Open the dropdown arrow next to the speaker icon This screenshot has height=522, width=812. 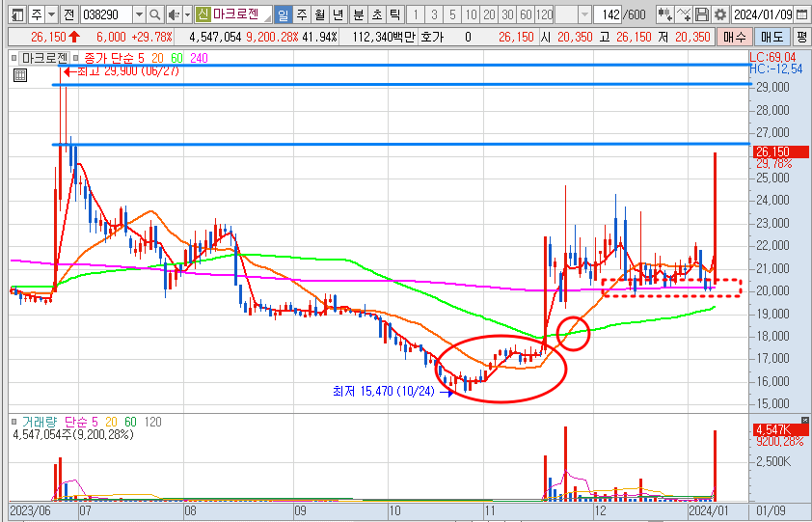(x=187, y=14)
